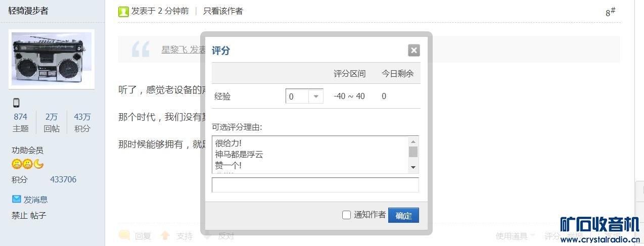Image resolution: width=644 pixels, height=246 pixels.
Task: Open username 轻骑漫步者 profile link
Action: click(x=29, y=11)
